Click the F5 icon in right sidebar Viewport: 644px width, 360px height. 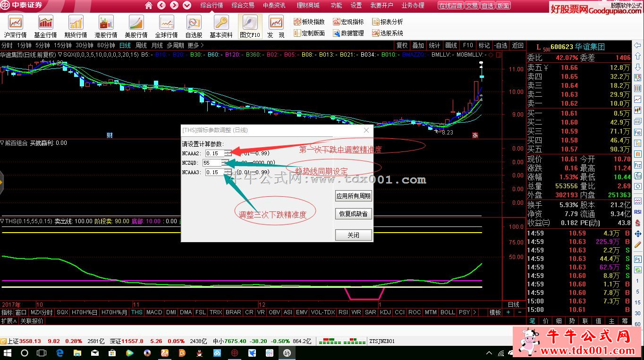pyautogui.click(x=638, y=260)
